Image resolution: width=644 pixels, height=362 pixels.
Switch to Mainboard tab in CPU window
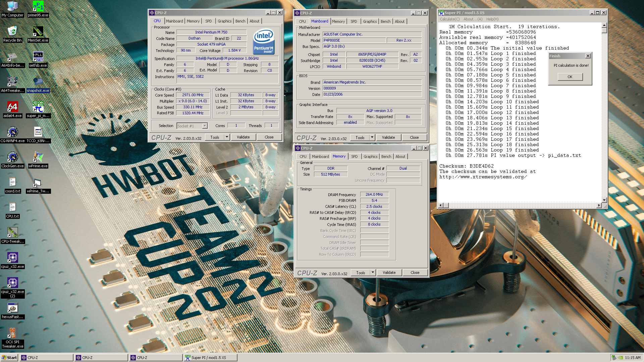174,21
